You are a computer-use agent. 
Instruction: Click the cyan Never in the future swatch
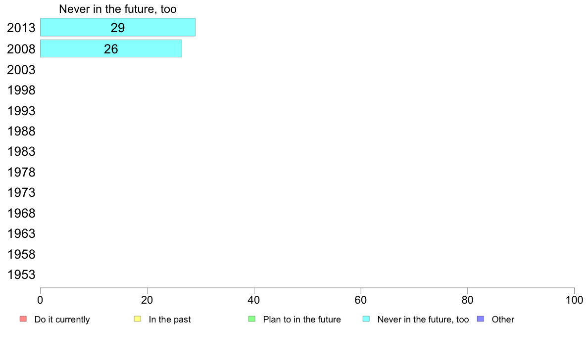pyautogui.click(x=366, y=319)
